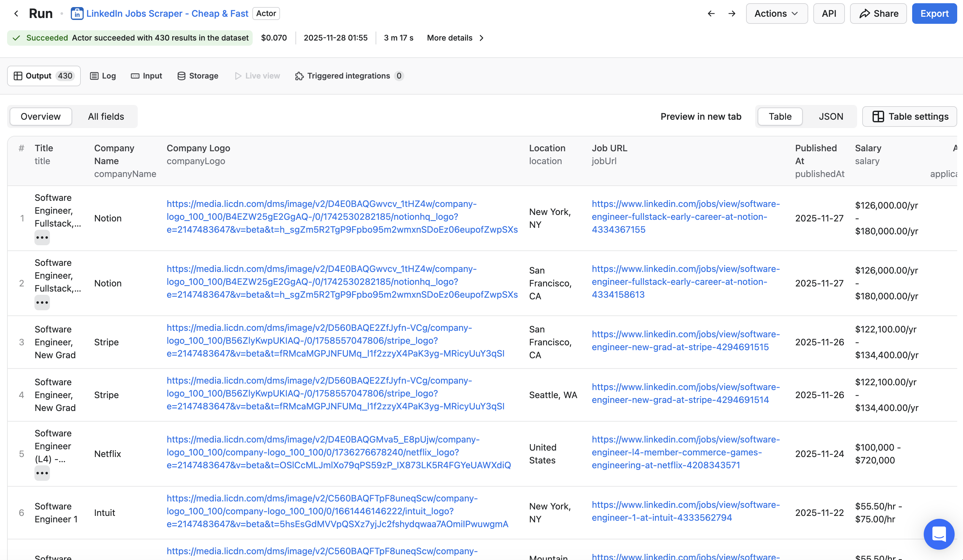Viewport: 963px width, 560px height.
Task: Expand truncated title in row 1
Action: tap(42, 238)
